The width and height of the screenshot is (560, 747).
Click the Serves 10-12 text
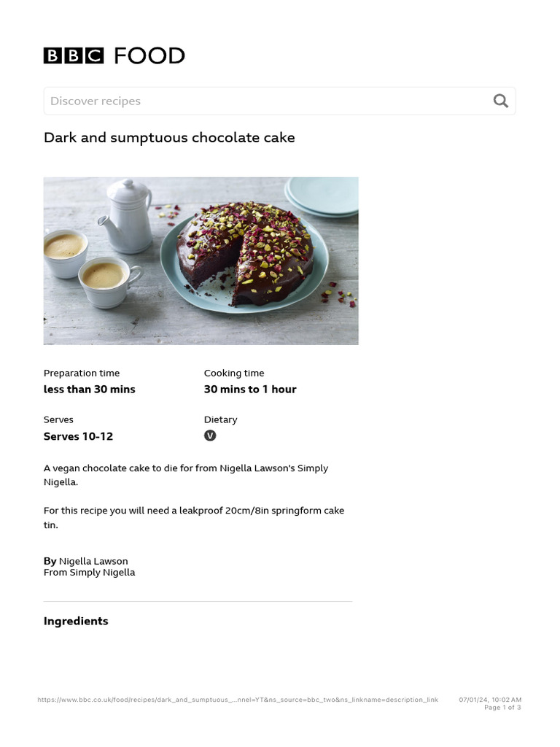78,436
